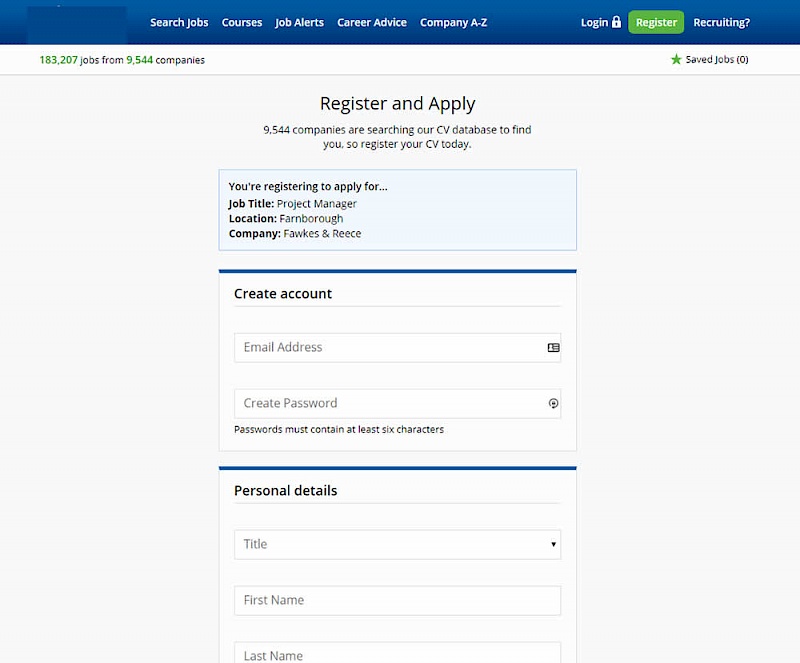
Task: Click the Login link text
Action: (x=594, y=22)
